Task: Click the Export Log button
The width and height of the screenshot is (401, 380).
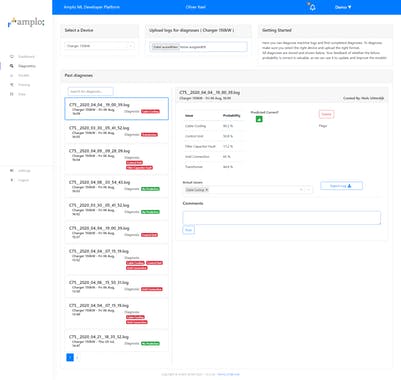Action: coord(341,186)
